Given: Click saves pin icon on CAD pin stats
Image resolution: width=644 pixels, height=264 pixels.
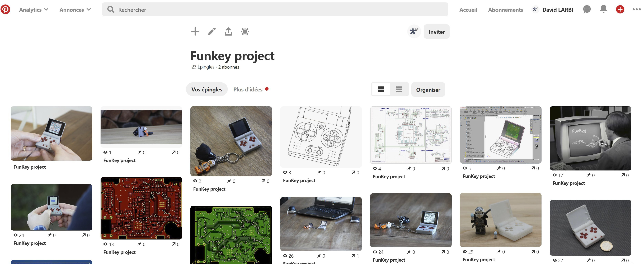Looking at the screenshot, I should pos(499,168).
